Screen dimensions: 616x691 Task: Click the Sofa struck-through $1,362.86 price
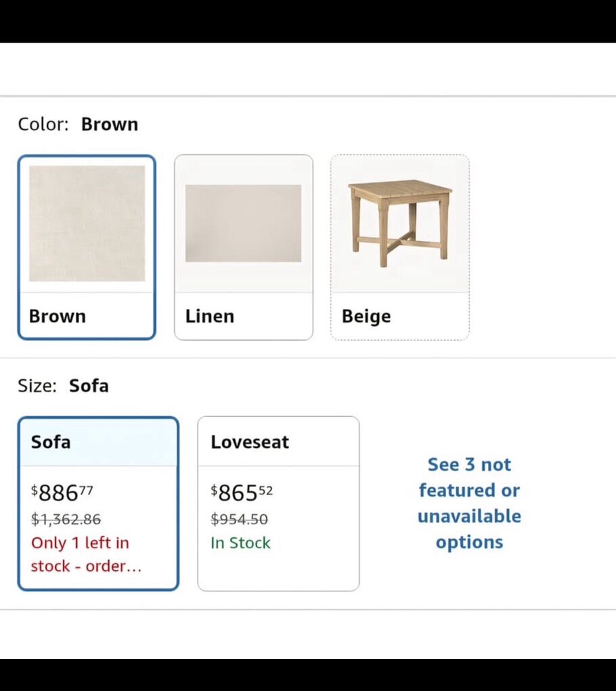click(x=66, y=520)
